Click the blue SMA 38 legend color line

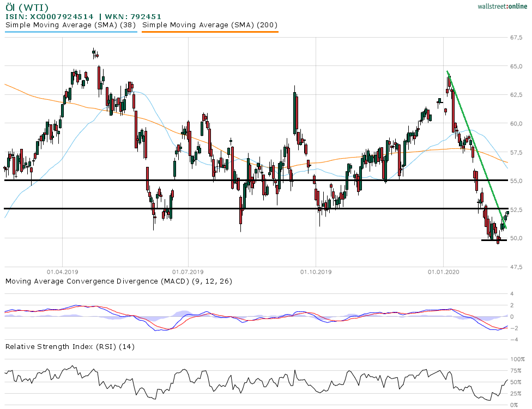point(71,32)
